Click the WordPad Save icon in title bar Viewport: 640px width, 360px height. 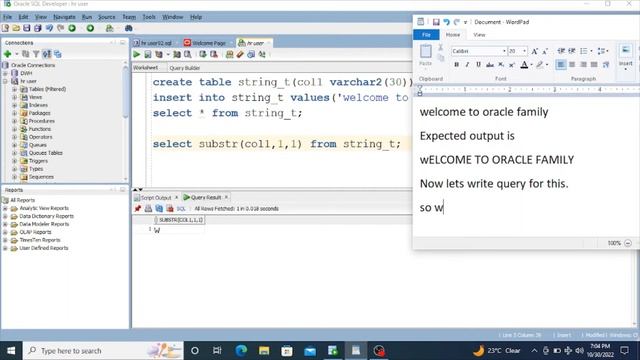pyautogui.click(x=436, y=22)
